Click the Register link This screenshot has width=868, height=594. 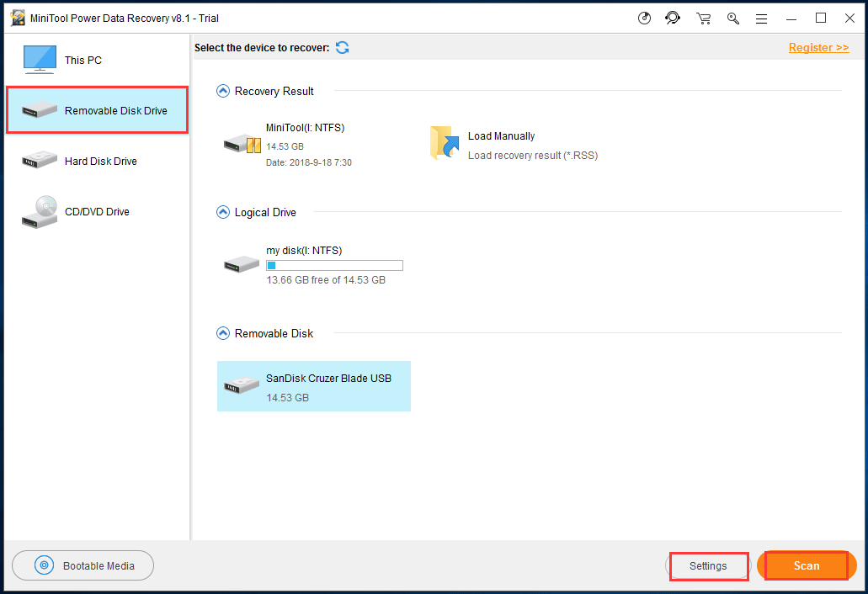tap(818, 48)
